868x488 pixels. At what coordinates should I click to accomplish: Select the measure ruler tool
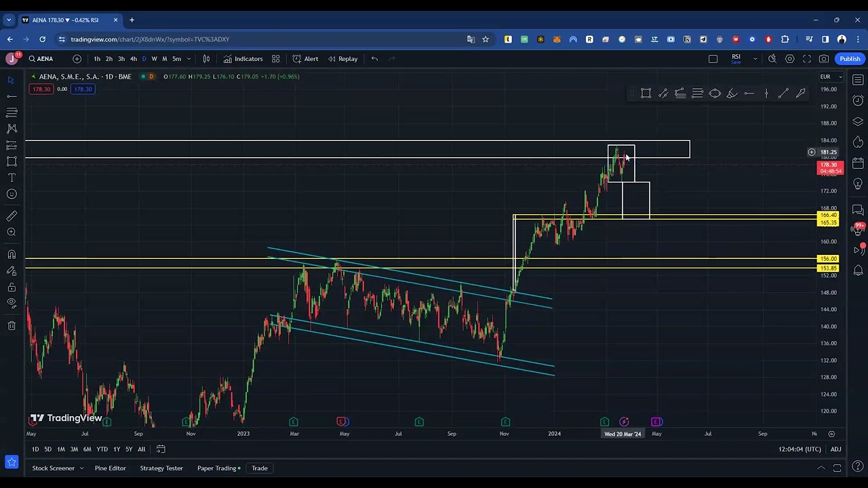pyautogui.click(x=12, y=216)
